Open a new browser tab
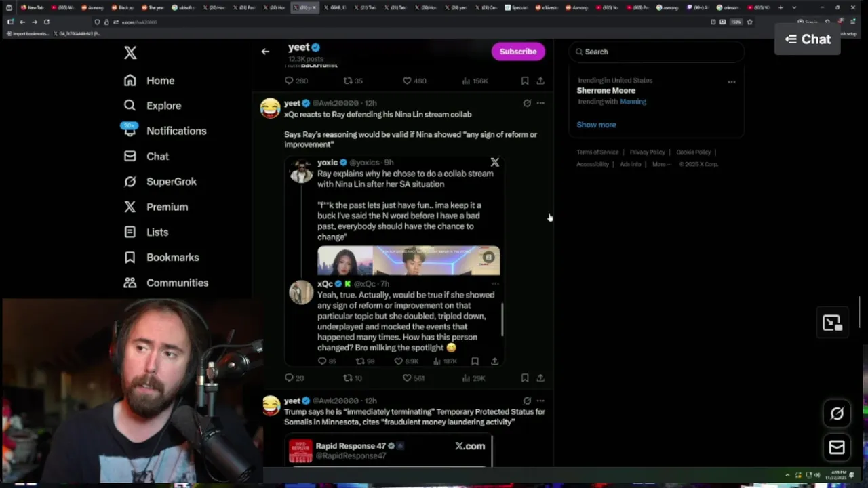 tap(781, 7)
